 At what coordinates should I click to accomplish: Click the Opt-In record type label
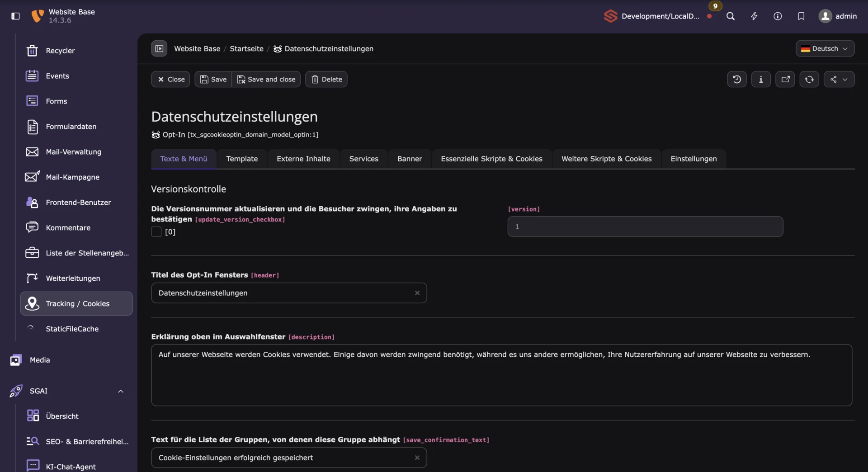[x=174, y=135]
